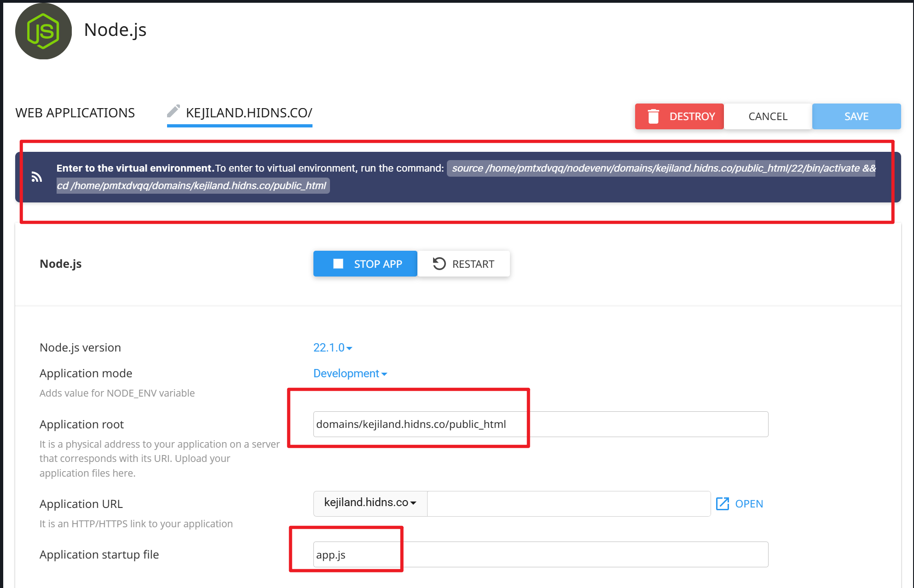The image size is (914, 588).
Task: Click the Application URL path field
Action: 569,504
